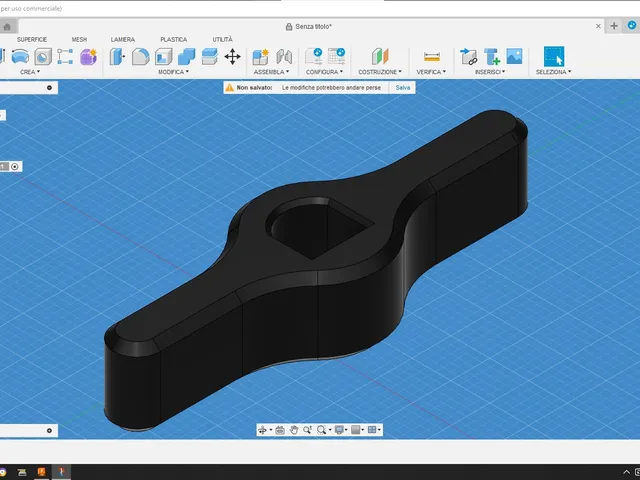Image resolution: width=640 pixels, height=480 pixels.
Task: Switch to the SUPERFICIE tab
Action: point(32,40)
